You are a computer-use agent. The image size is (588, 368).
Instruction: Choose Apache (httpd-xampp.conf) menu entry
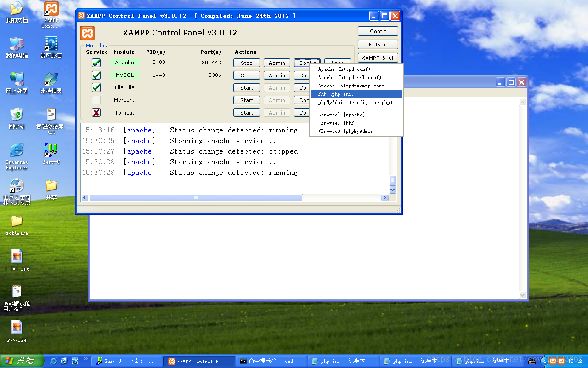[x=356, y=86]
